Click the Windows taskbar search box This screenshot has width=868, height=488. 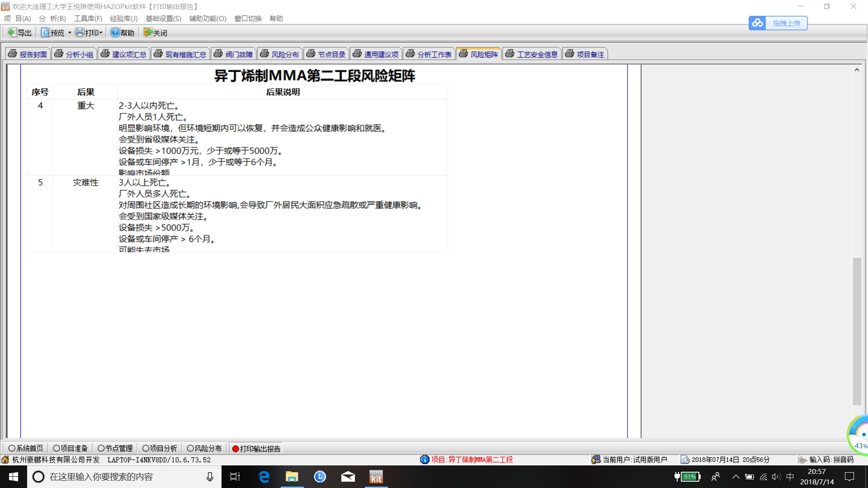click(x=118, y=477)
